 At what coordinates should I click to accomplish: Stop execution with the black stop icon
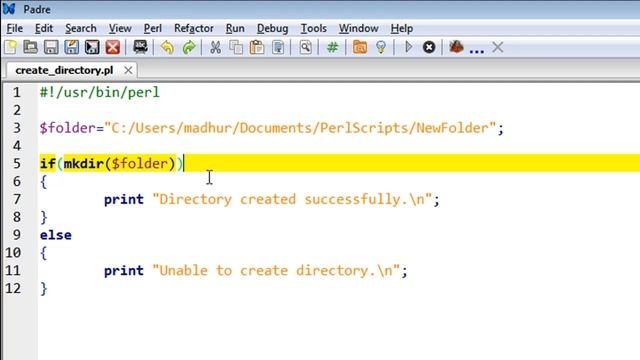coord(429,47)
